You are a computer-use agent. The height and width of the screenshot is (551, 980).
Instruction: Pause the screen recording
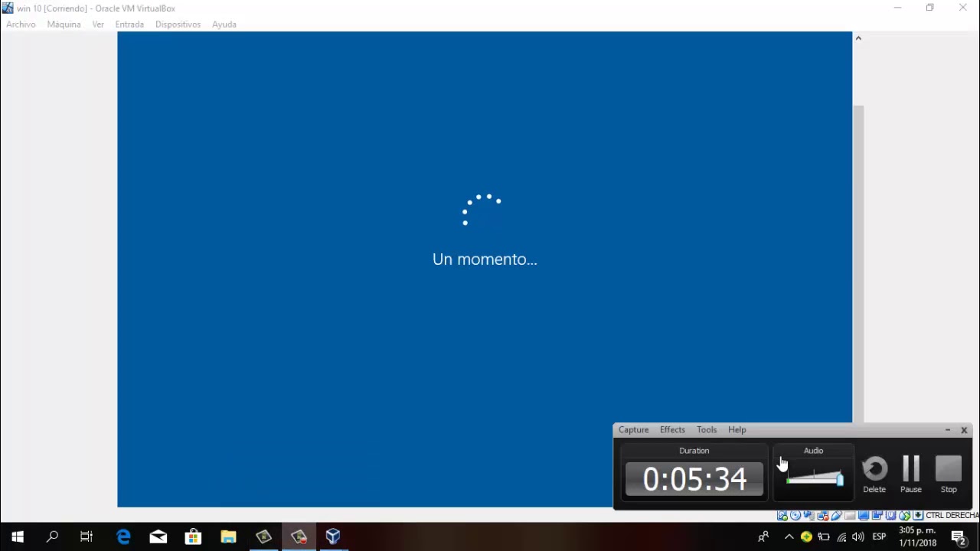pyautogui.click(x=911, y=474)
